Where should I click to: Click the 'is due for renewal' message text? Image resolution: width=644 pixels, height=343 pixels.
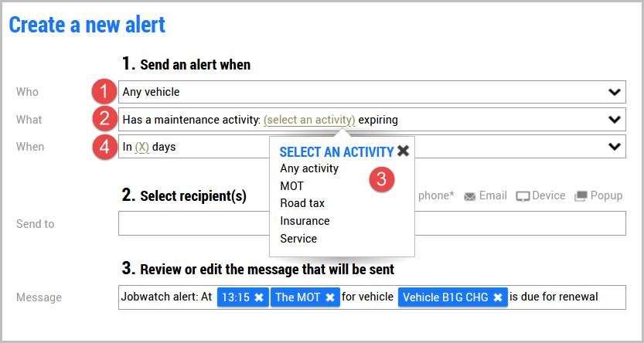554,297
